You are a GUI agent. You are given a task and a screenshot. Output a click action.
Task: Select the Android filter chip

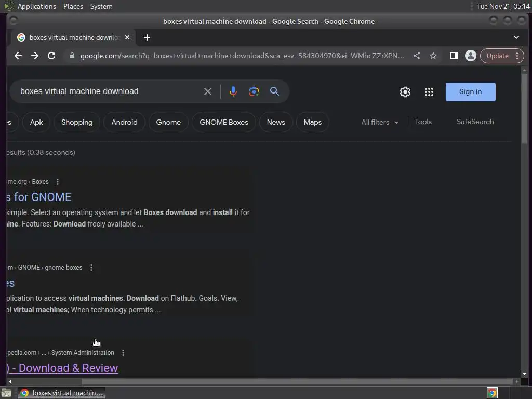[125, 122]
